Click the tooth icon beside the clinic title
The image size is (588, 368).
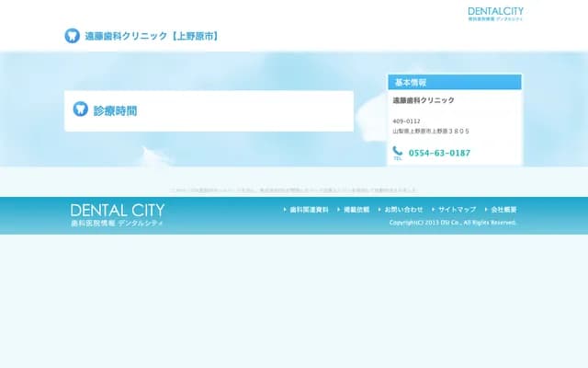(72, 36)
